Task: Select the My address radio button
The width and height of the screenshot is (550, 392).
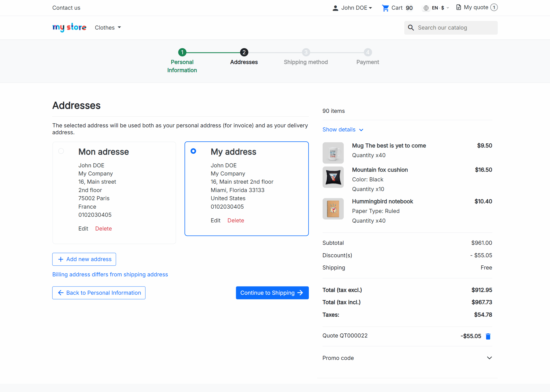Action: 194,151
